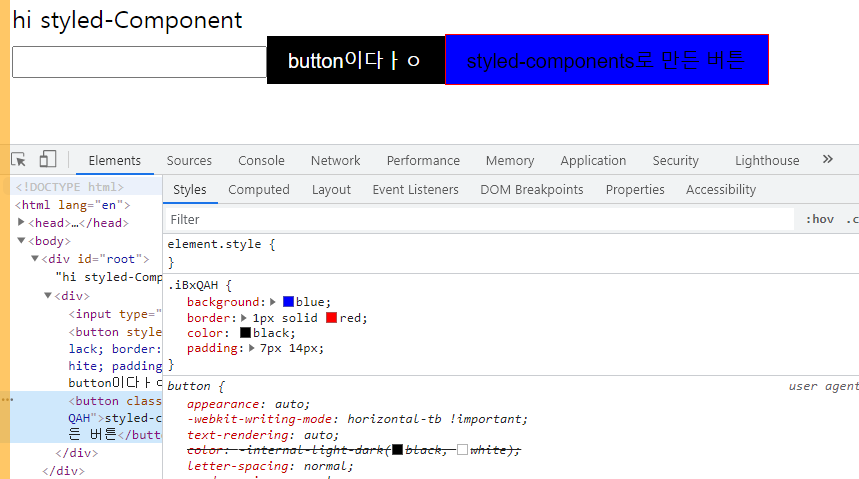Open the struck-through white light-dark swatch
859x479 pixels.
462,450
